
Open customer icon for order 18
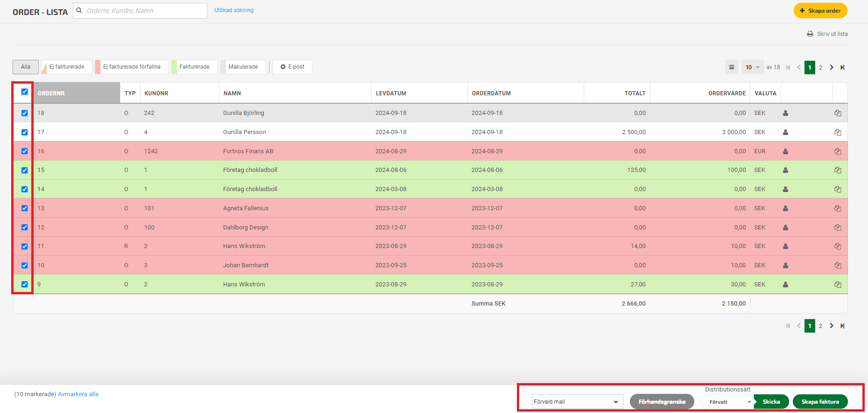(x=785, y=113)
